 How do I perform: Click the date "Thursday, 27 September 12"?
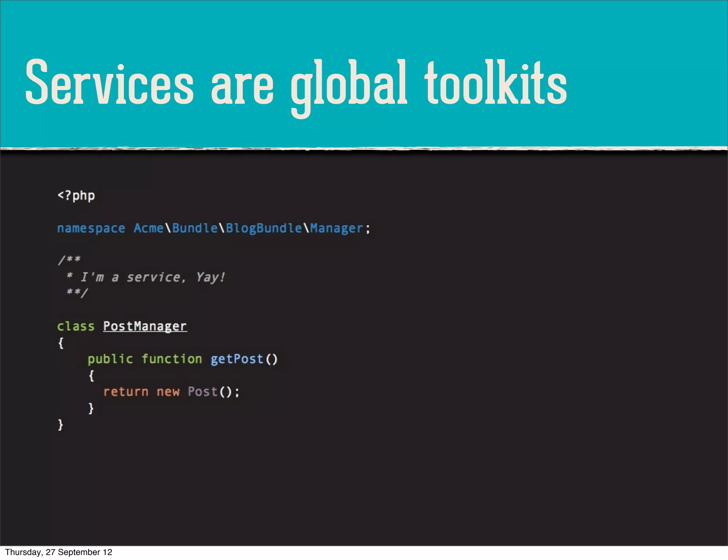[59, 552]
